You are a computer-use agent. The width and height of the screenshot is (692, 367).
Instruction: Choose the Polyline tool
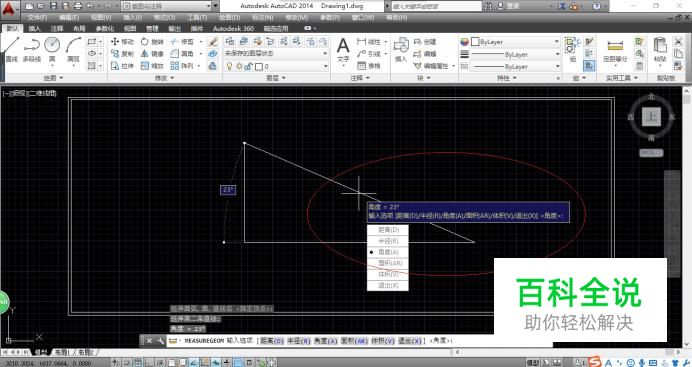[31, 49]
